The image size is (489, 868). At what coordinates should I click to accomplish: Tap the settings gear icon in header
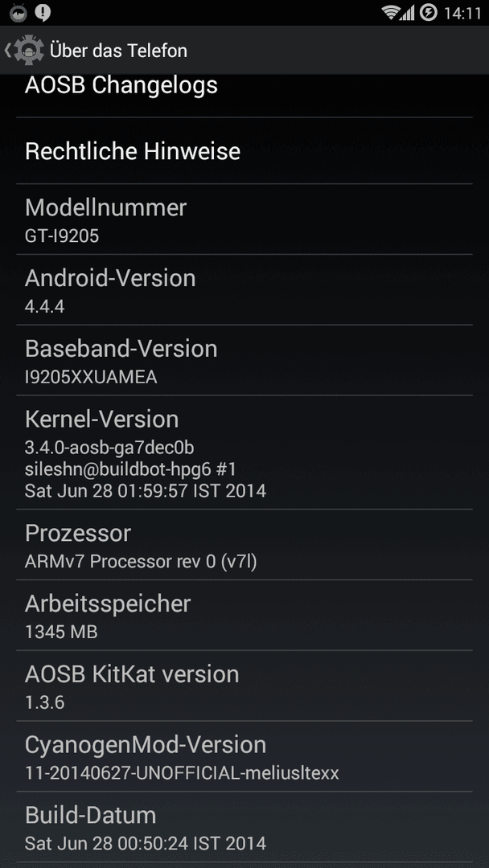coord(24,51)
